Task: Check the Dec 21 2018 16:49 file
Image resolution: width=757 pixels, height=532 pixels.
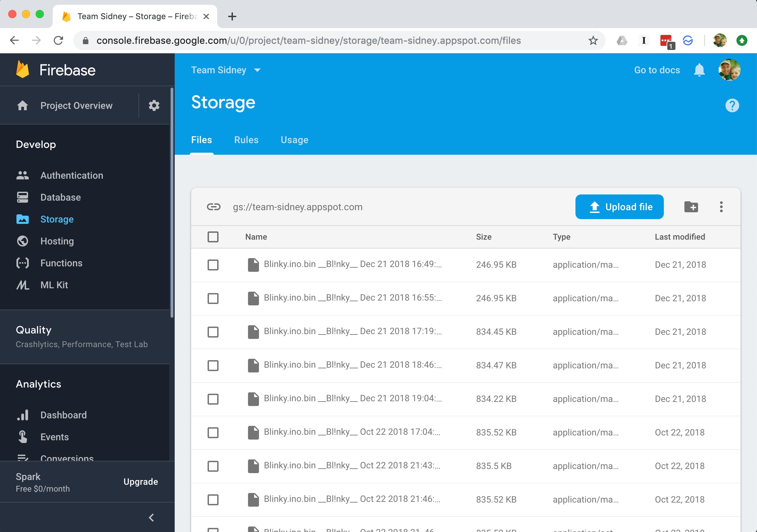Action: point(213,265)
